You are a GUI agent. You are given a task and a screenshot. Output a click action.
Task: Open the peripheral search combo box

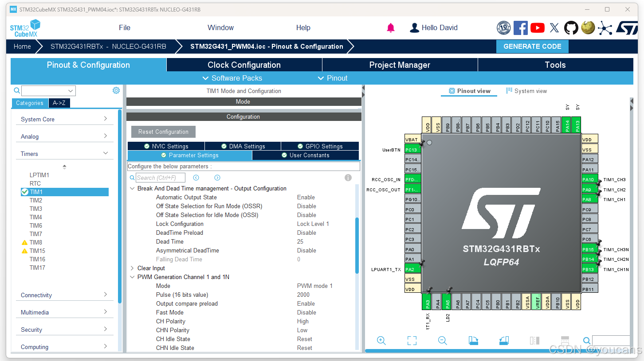48,91
